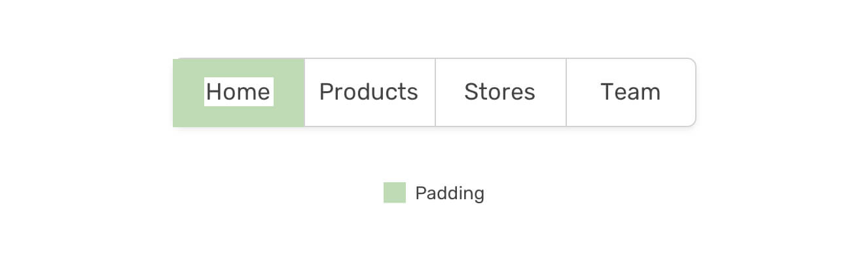Activate the Home navigation item
The image size is (868, 253).
point(238,92)
